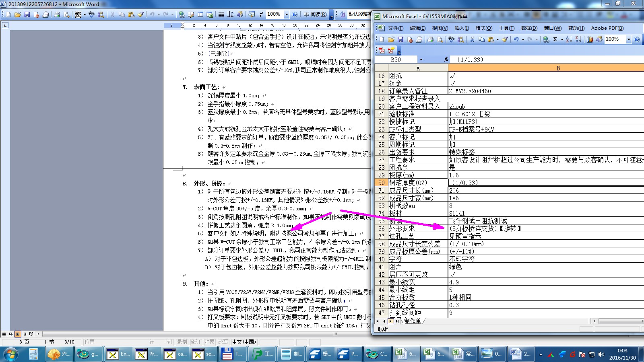The width and height of the screenshot is (644, 362).
Task: Select cell containing S1141 in Excel
Action: 546,213
